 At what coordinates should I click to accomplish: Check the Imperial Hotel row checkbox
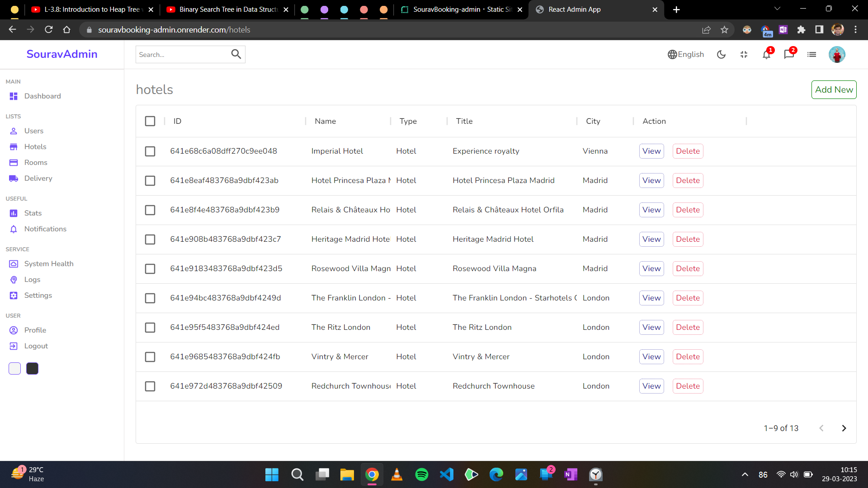tap(150, 151)
